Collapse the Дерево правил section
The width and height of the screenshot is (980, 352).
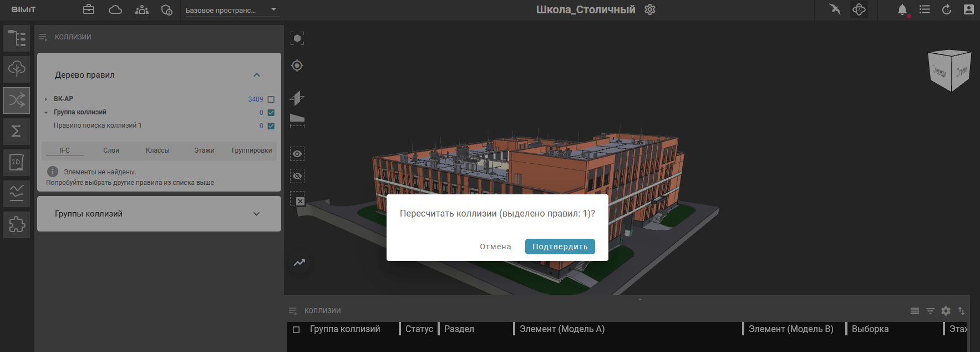click(256, 75)
